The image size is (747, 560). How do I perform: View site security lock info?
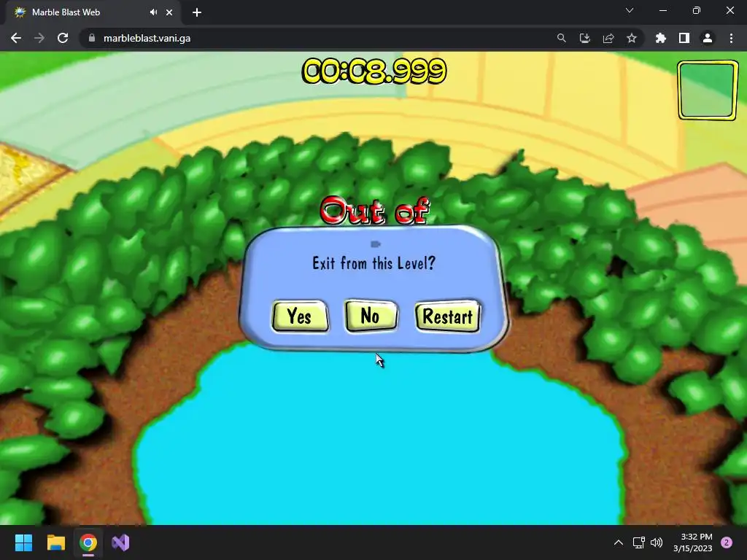tap(92, 38)
